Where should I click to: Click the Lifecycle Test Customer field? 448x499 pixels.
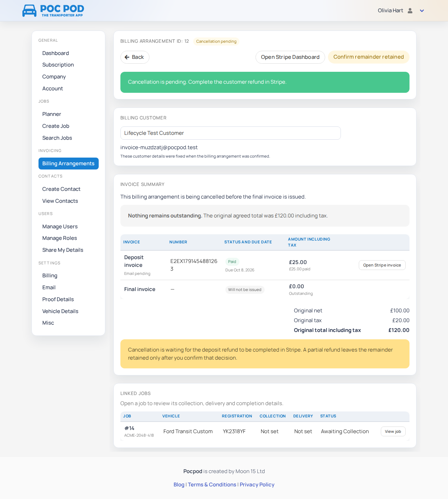230,133
